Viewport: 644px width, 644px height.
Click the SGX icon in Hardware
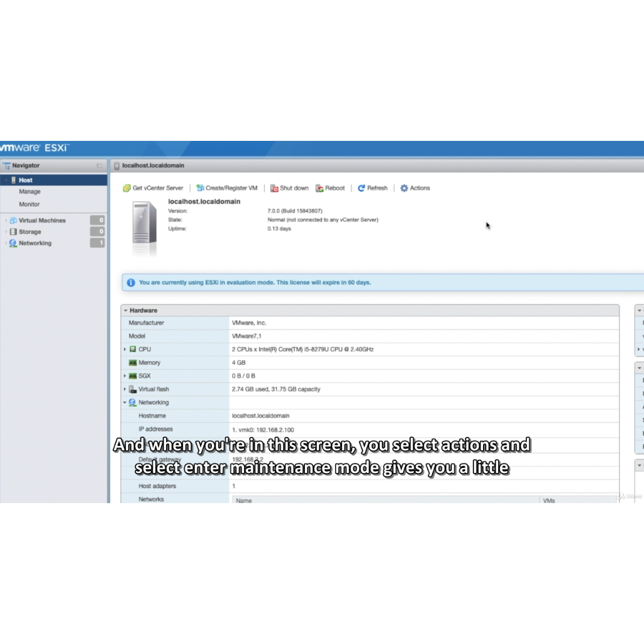pyautogui.click(x=133, y=376)
